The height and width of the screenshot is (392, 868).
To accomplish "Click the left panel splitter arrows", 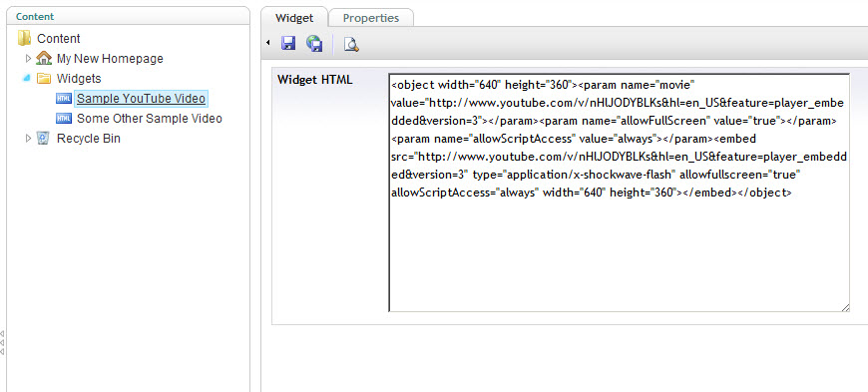I will click(x=2, y=342).
